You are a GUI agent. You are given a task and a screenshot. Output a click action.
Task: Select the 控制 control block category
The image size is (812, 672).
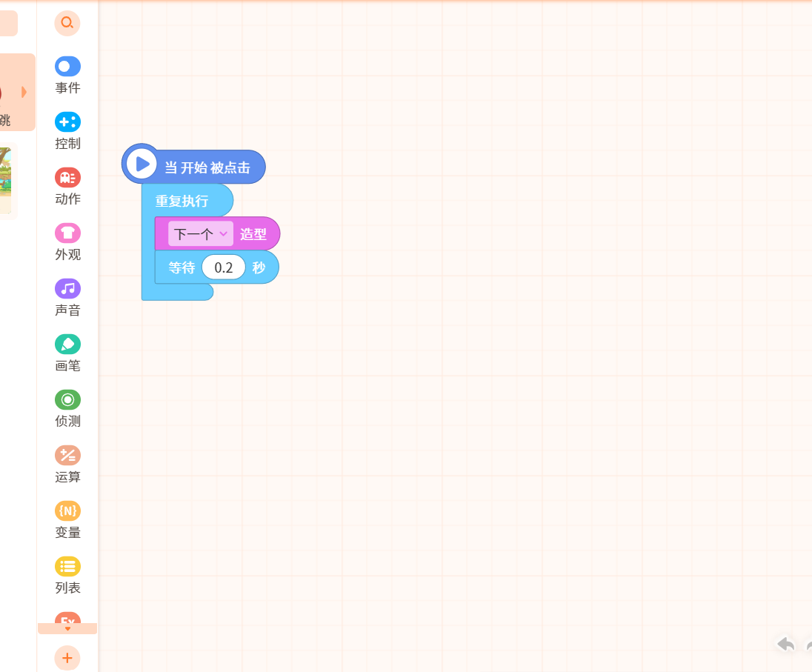point(68,131)
